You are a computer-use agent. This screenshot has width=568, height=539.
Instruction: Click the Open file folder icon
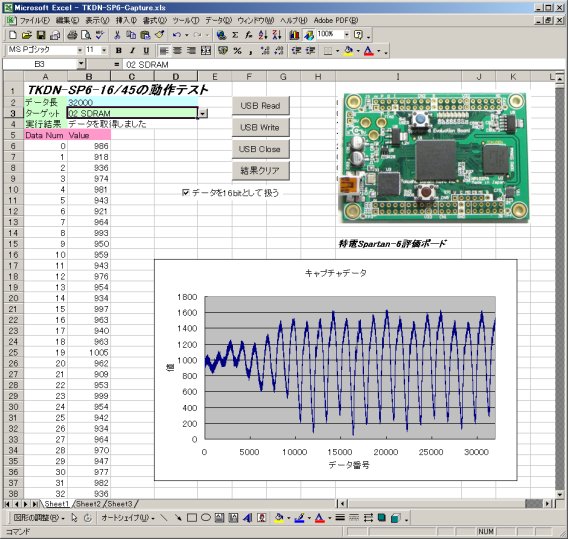pos(26,35)
